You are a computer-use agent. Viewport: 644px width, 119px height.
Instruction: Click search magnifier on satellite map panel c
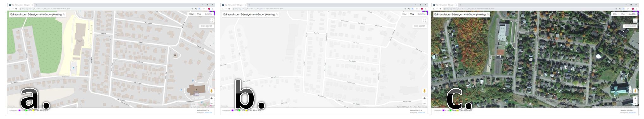pyautogui.click(x=488, y=14)
